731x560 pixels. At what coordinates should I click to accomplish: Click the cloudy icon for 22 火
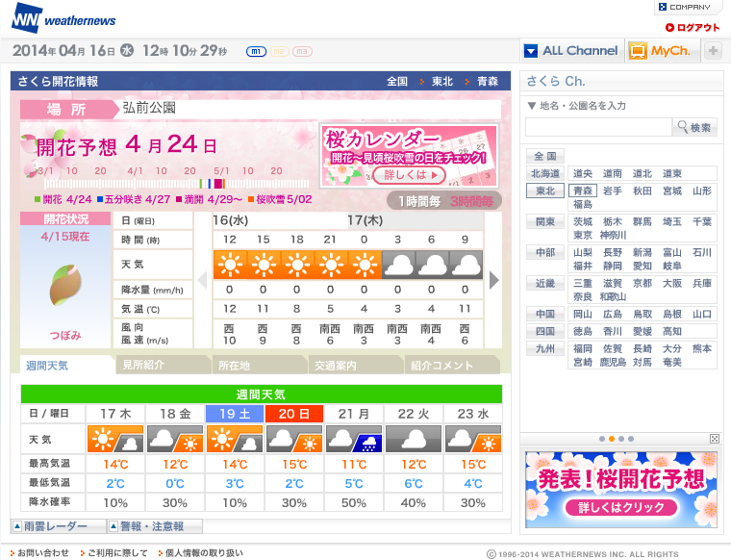click(414, 439)
